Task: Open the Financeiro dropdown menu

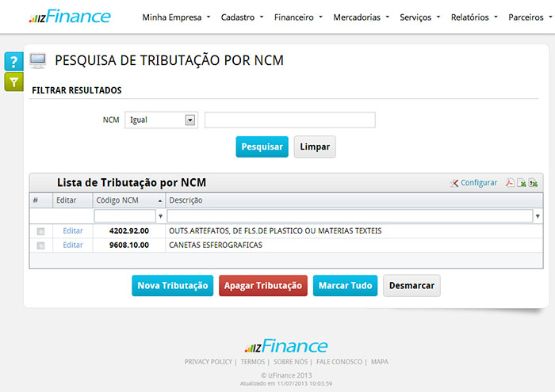Action: pyautogui.click(x=297, y=17)
